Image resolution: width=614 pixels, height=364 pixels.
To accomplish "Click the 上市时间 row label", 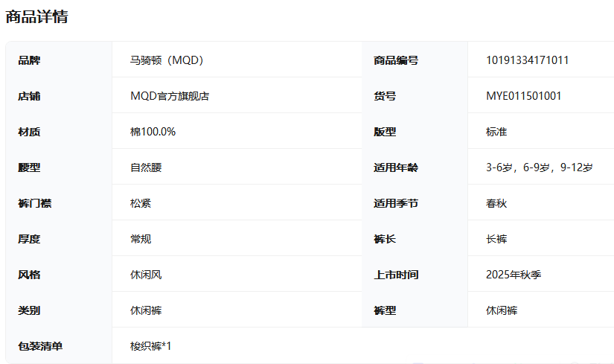I will [396, 275].
